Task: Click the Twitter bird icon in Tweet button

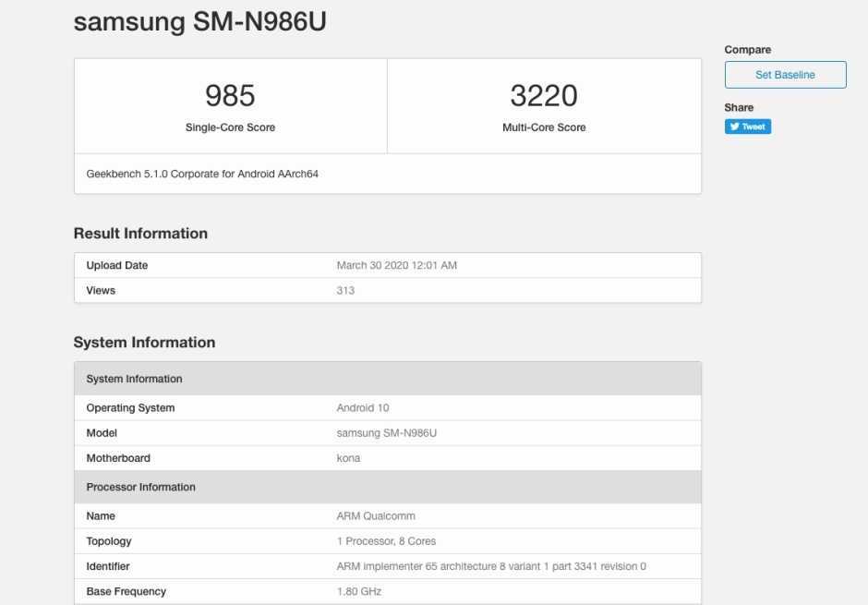Action: coord(736,127)
